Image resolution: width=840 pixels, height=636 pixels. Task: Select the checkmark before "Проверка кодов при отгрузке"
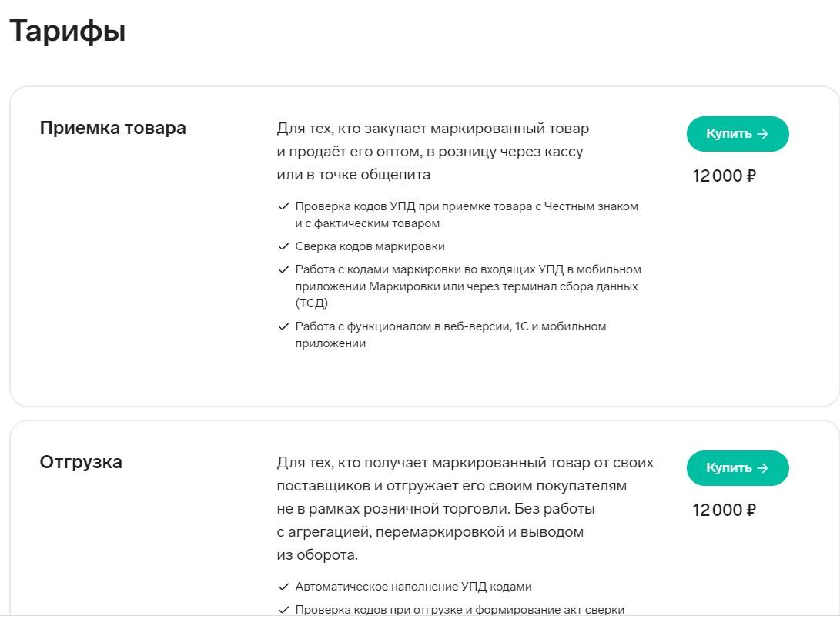[283, 611]
